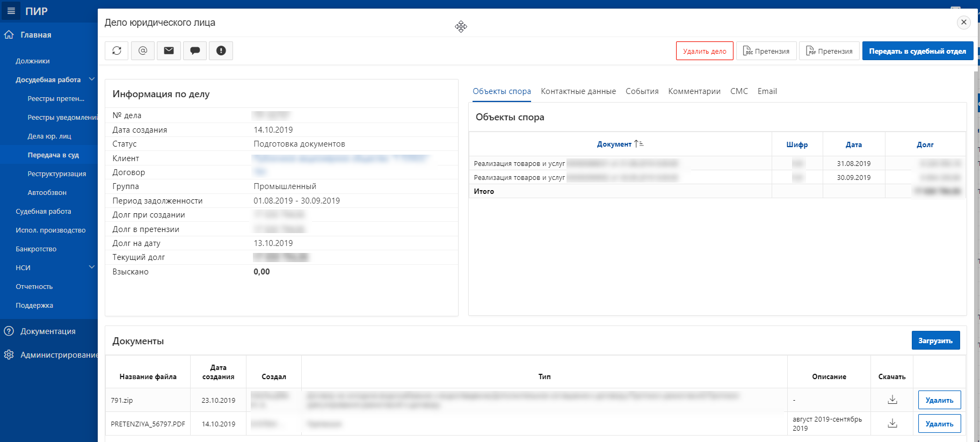Sort by the Дата column header
Screen dimensions: 980x442
[854, 144]
